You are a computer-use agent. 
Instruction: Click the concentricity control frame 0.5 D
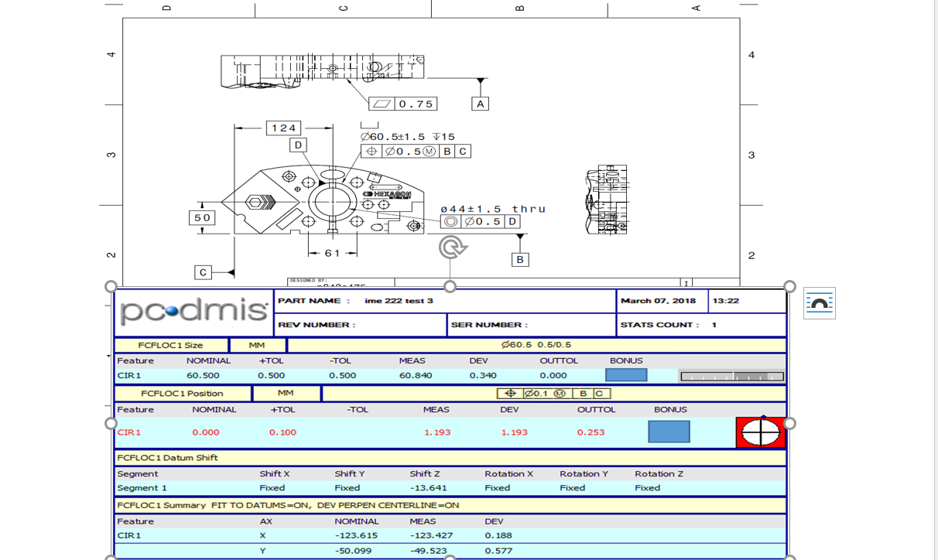pos(479,221)
